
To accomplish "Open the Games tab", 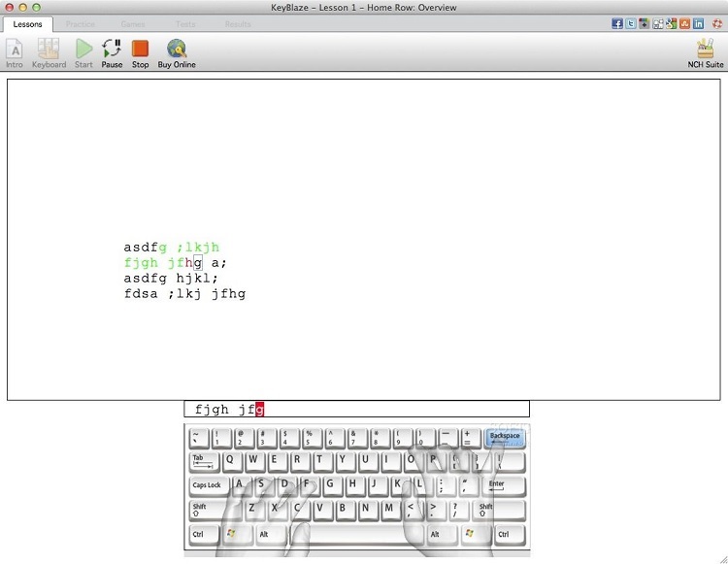I will (x=133, y=24).
